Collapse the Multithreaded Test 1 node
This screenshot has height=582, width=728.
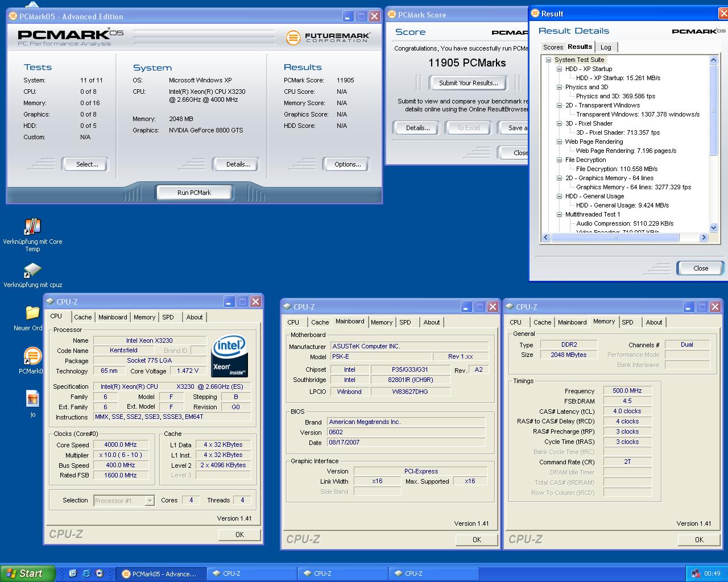click(559, 214)
